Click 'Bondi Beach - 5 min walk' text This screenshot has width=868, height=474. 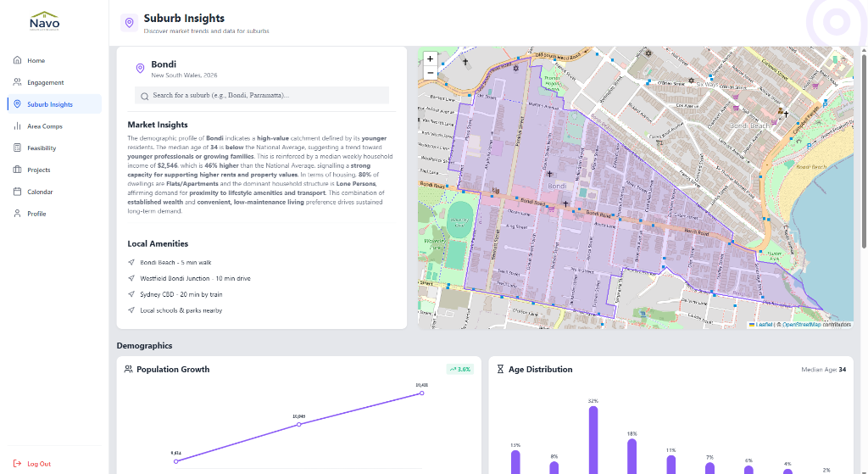click(x=175, y=263)
